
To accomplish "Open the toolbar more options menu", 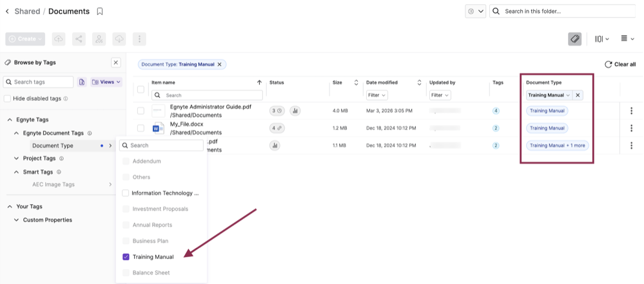I will point(139,39).
